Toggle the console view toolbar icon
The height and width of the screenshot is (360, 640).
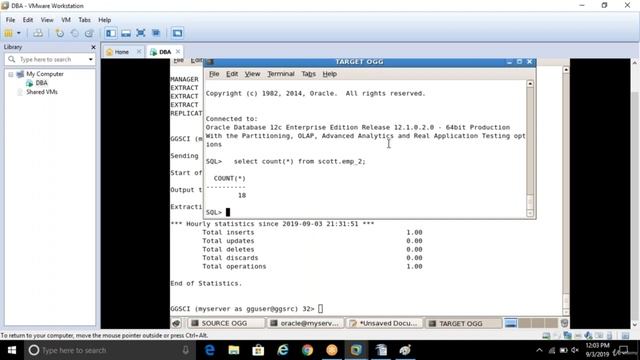tap(177, 33)
